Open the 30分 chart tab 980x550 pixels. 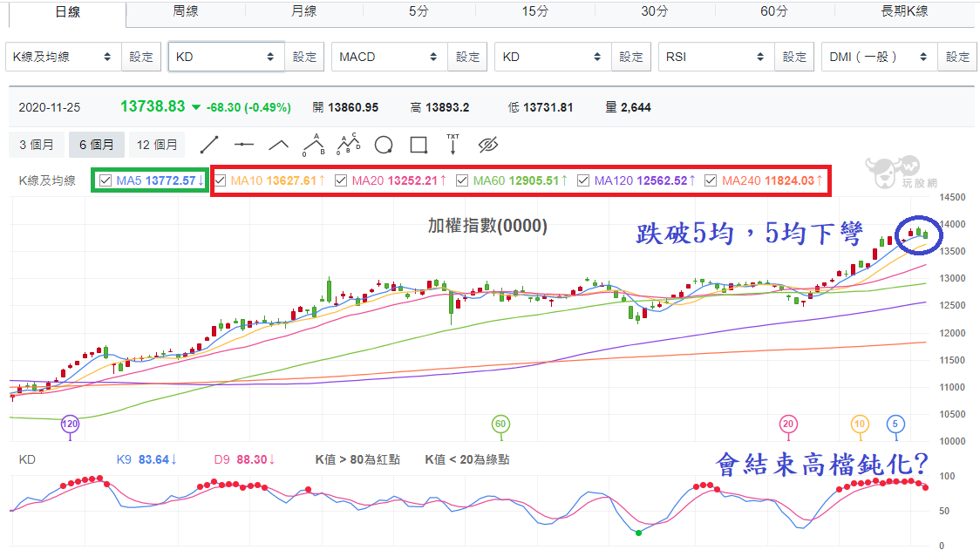click(655, 11)
